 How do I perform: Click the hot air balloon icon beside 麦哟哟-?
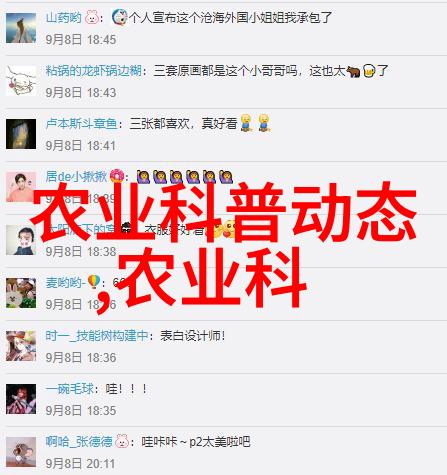(x=94, y=282)
